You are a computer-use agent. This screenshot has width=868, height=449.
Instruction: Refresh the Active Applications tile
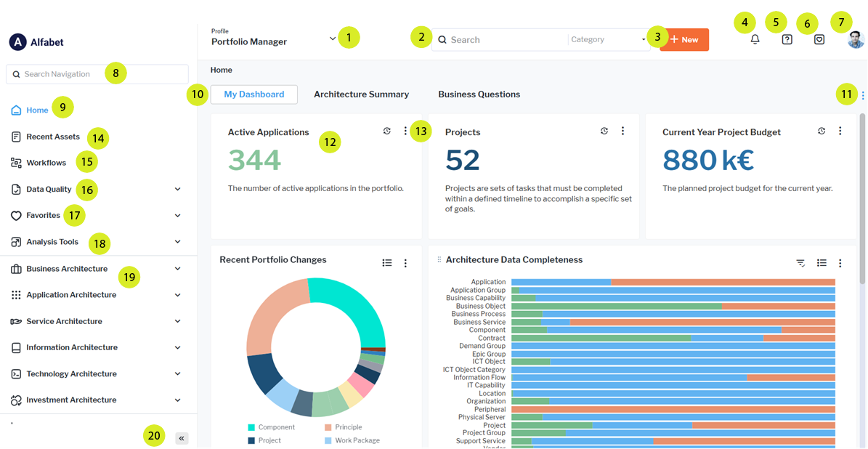click(386, 132)
